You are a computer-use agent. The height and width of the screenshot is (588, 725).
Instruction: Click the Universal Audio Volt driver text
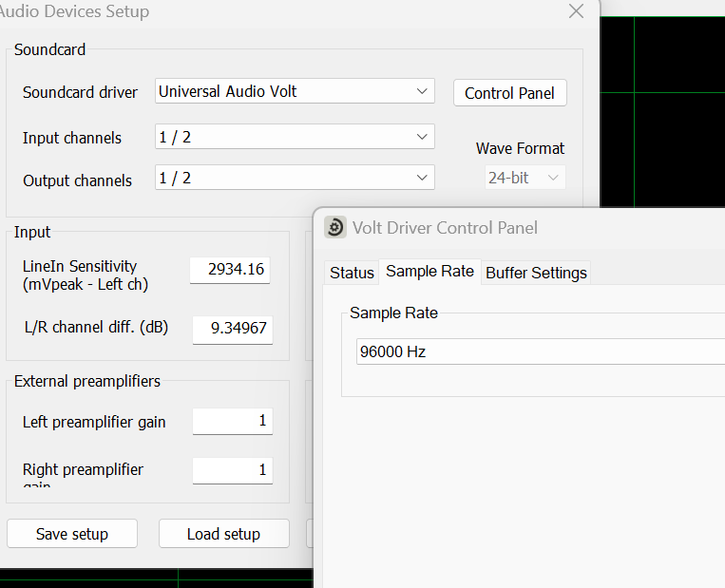(x=227, y=91)
